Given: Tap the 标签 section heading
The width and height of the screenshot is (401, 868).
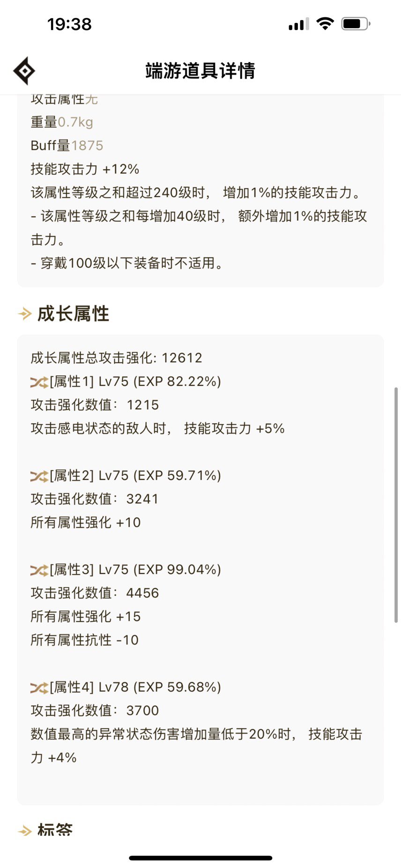Looking at the screenshot, I should 55,830.
